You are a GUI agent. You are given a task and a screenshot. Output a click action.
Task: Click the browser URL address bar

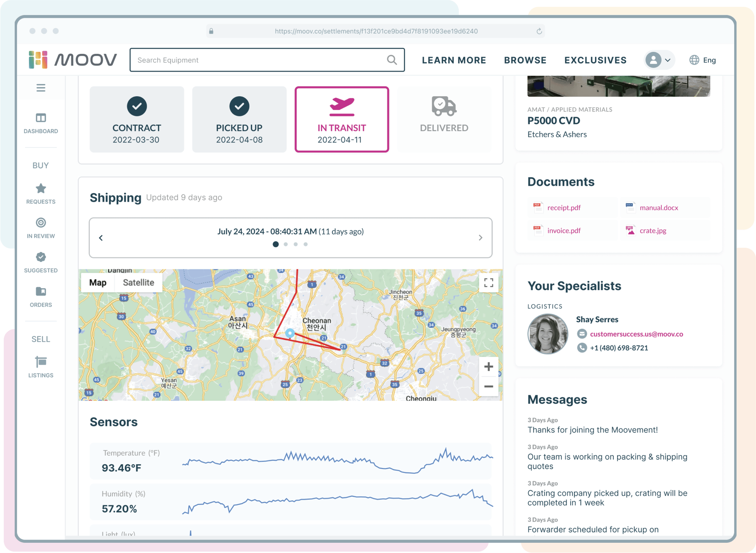pyautogui.click(x=376, y=31)
